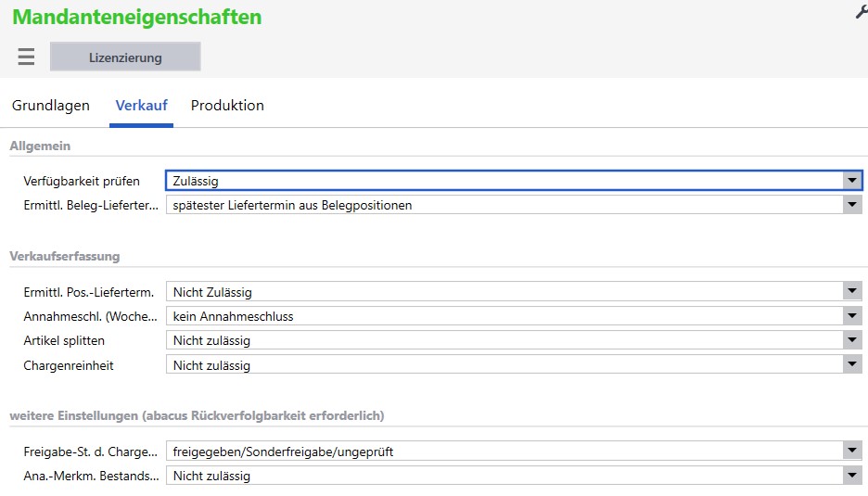Open the Chargenreinheit dropdown arrow
The height and width of the screenshot is (496, 868).
[x=852, y=365]
